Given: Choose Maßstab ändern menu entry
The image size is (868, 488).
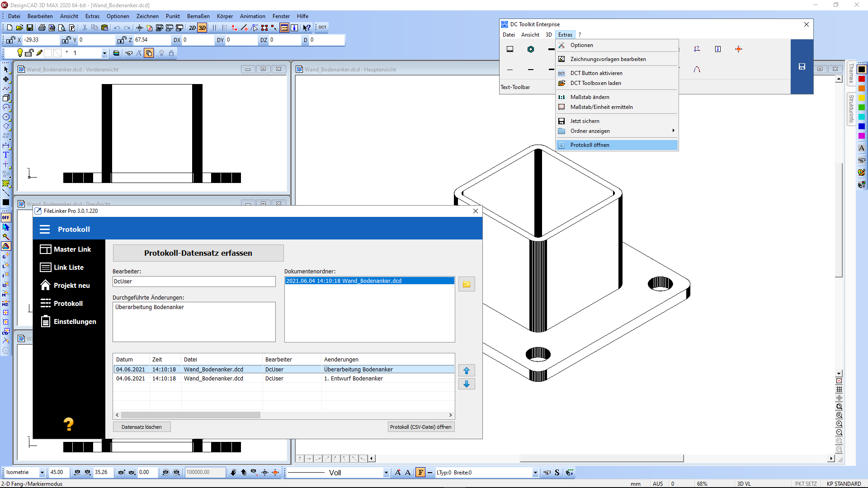Looking at the screenshot, I should pyautogui.click(x=617, y=97).
